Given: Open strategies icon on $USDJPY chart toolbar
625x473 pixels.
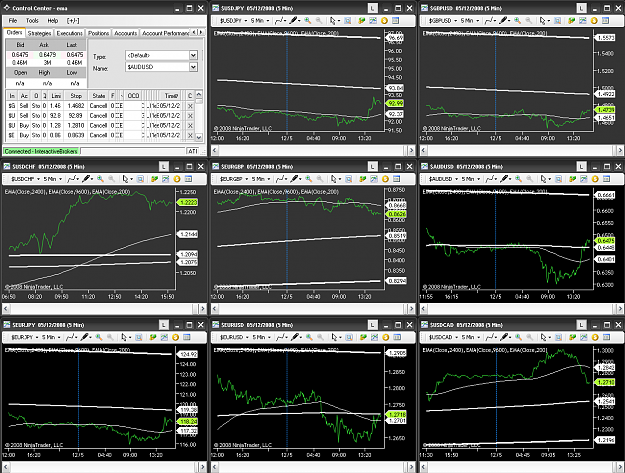Looking at the screenshot, I should (x=373, y=20).
